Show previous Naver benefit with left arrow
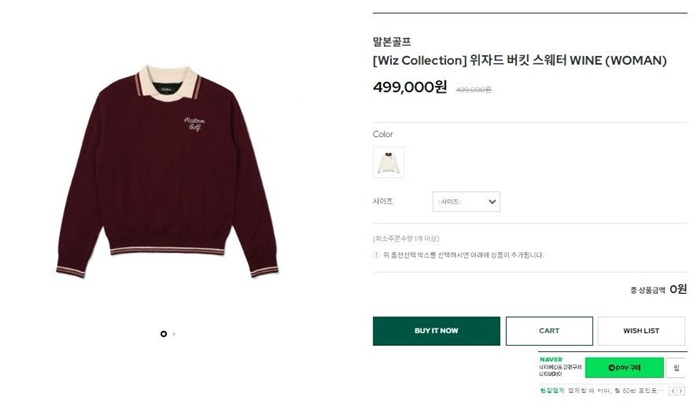The width and height of the screenshot is (700, 411). click(673, 391)
